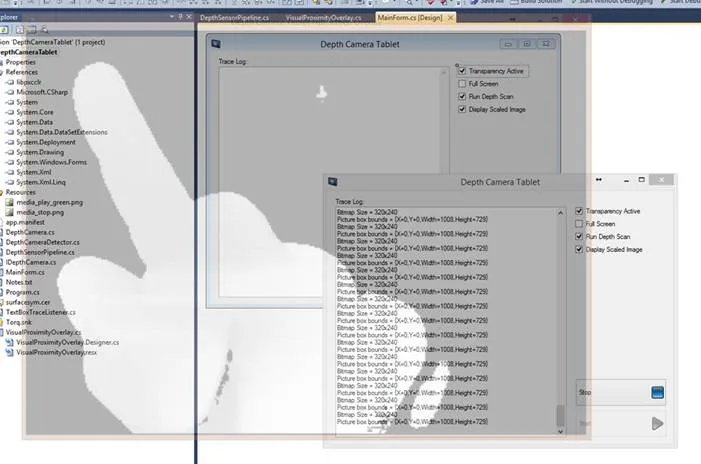This screenshot has height=464, width=701.
Task: Select the System.Drawing reference icon
Action: (x=10, y=152)
